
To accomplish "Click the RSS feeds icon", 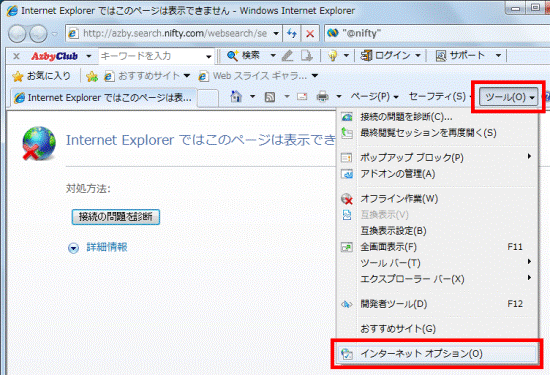I will coord(270,97).
